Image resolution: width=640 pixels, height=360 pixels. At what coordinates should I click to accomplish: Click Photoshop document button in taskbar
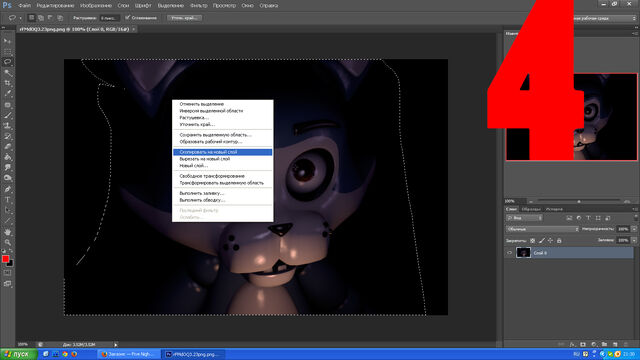193,354
